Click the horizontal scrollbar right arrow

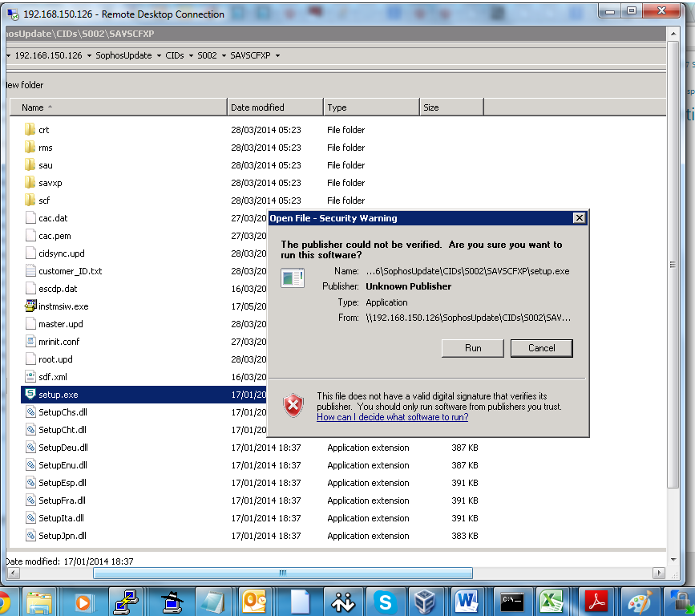coord(659,573)
